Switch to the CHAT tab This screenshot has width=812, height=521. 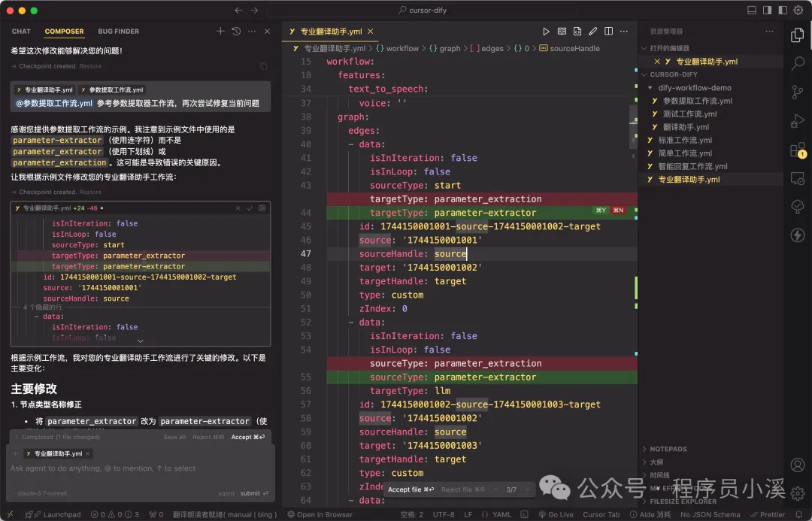(20, 31)
